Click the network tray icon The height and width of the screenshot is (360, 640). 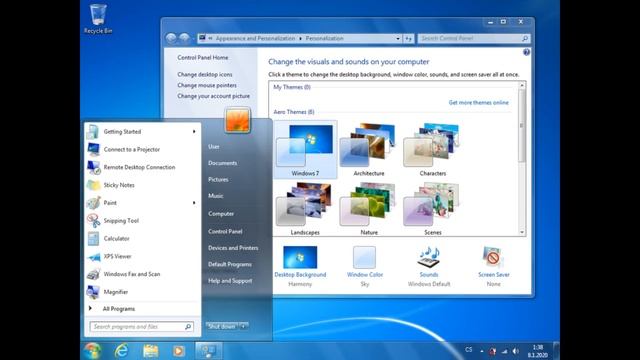(x=504, y=351)
